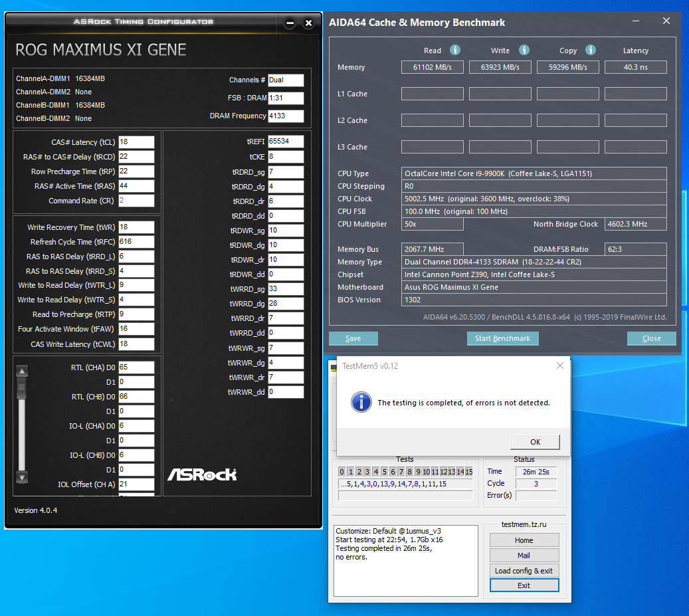The image size is (689, 616).
Task: Click the IOL Offset (CH A) field
Action: coord(137,484)
